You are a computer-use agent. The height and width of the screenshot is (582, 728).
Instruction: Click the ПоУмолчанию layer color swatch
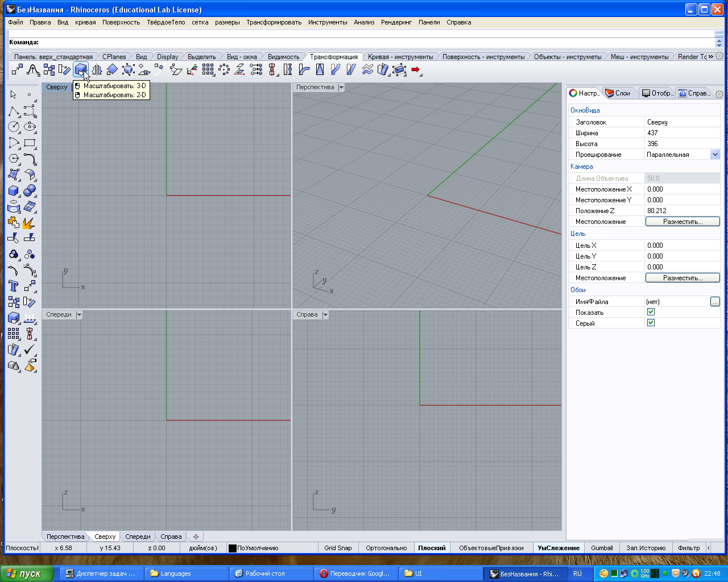tap(232, 548)
